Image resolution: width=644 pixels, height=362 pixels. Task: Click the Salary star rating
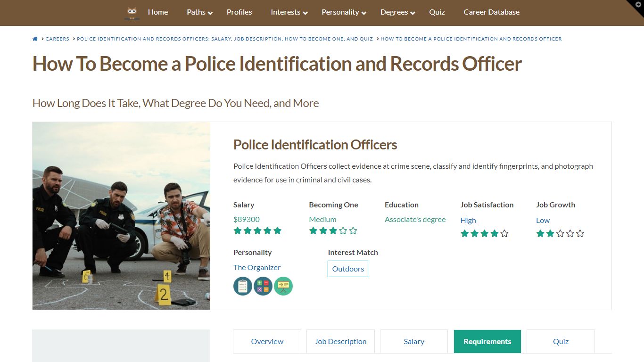click(257, 230)
